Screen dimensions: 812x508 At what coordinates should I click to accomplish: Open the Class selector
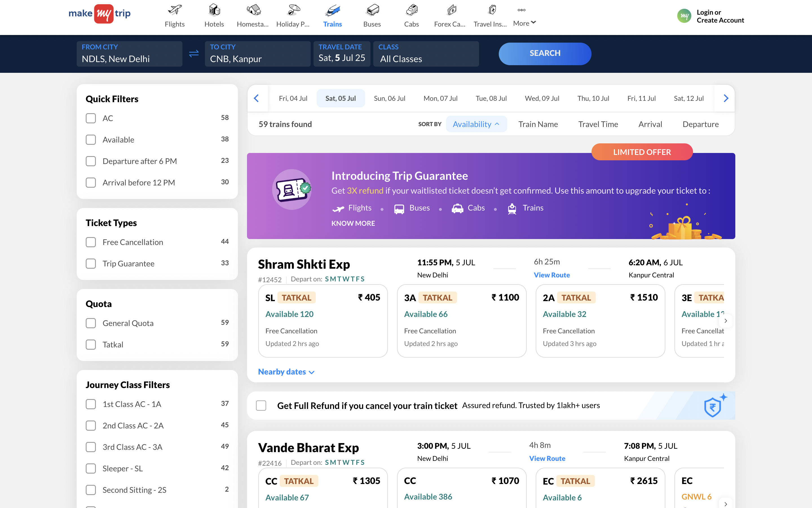[x=426, y=54]
